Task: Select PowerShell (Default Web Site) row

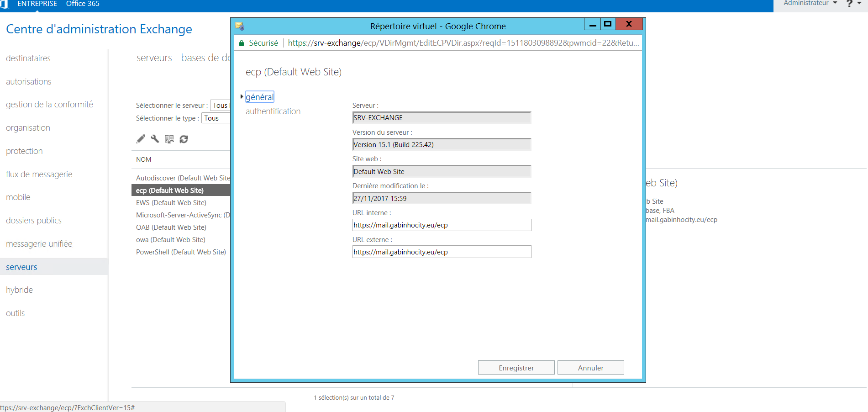Action: (x=181, y=252)
